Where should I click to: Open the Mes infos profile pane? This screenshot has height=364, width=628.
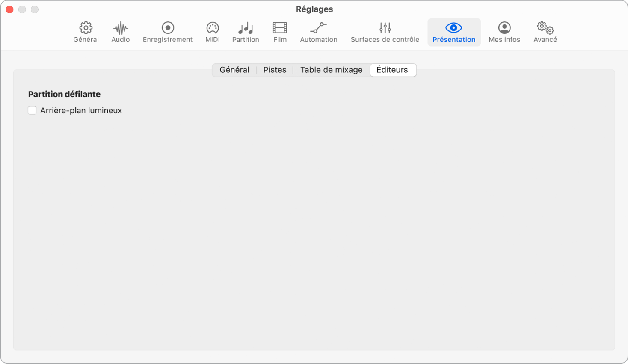[x=504, y=28]
